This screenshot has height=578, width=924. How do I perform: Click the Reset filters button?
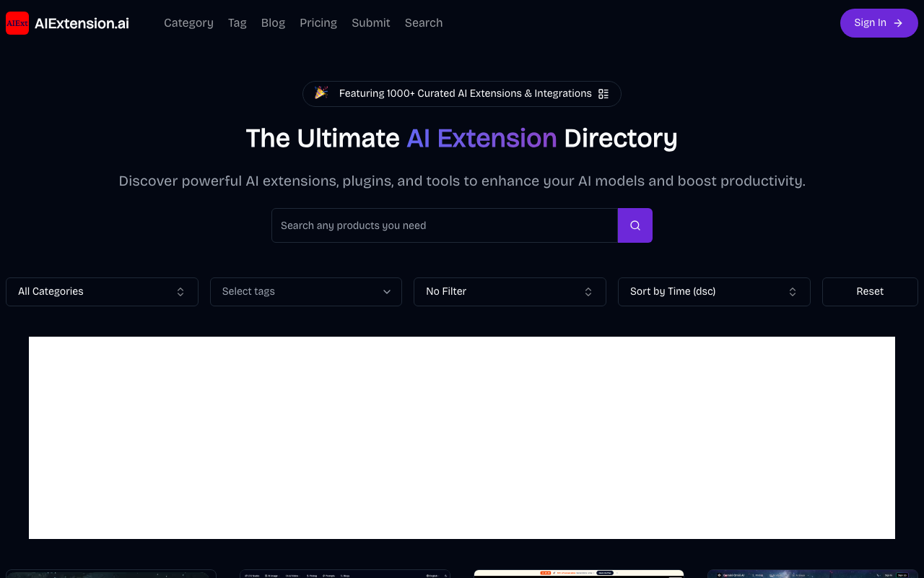[870, 292]
